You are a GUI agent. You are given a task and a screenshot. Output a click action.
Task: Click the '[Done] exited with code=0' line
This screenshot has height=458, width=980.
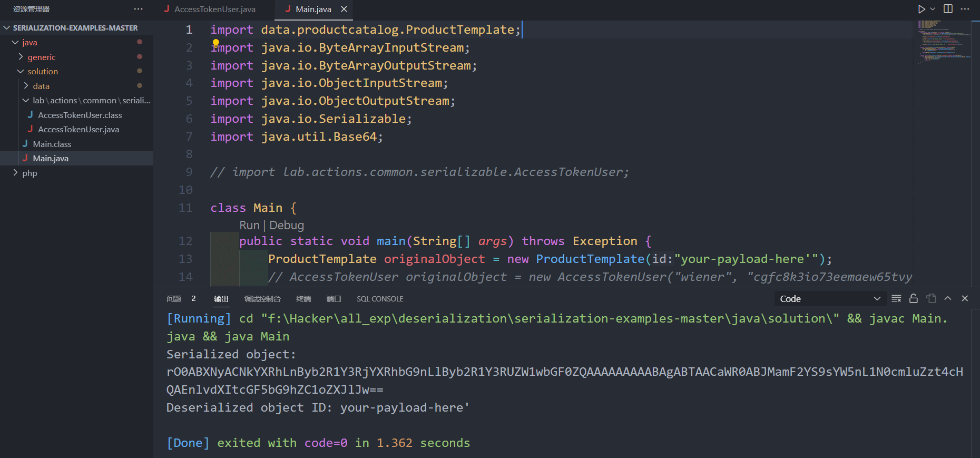click(318, 443)
